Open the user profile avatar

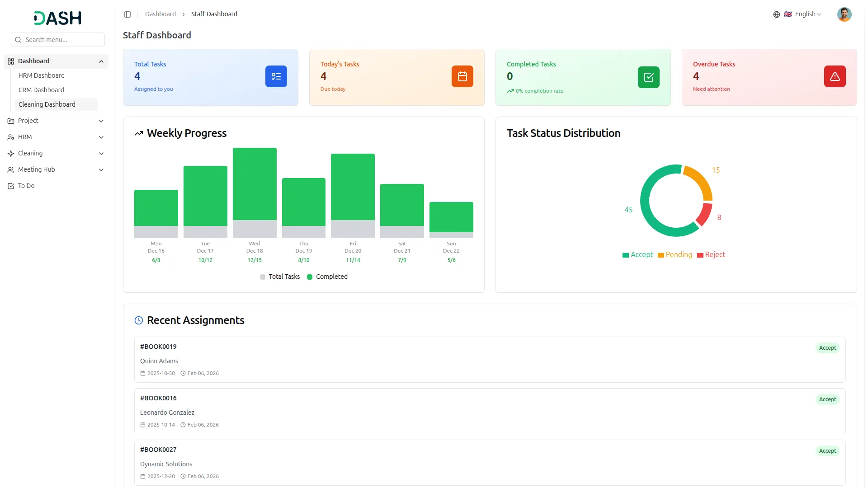844,14
